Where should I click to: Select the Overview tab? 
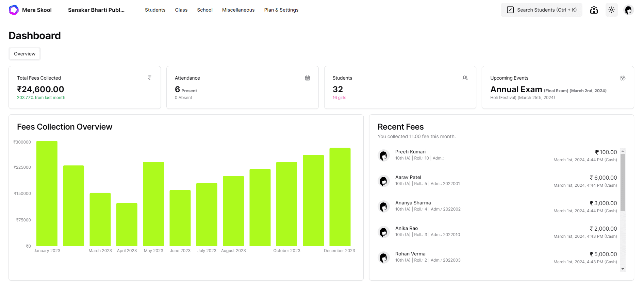click(x=24, y=54)
